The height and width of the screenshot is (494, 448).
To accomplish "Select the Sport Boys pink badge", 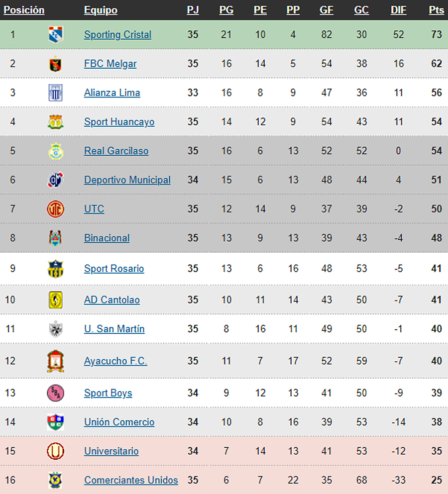I will click(55, 393).
